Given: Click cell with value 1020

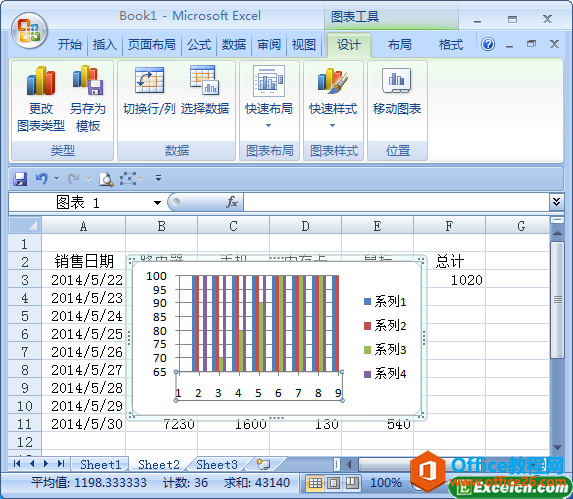Looking at the screenshot, I should pos(449,280).
